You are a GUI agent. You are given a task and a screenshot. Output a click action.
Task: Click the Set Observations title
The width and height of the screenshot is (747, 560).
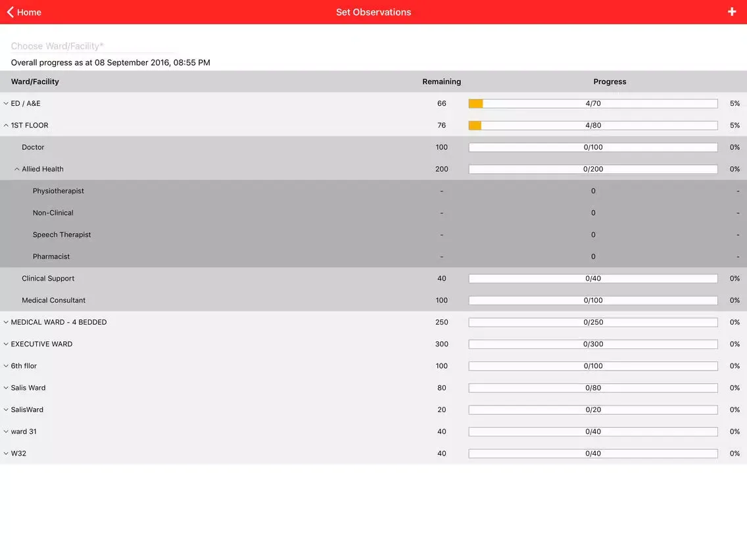pyautogui.click(x=373, y=12)
